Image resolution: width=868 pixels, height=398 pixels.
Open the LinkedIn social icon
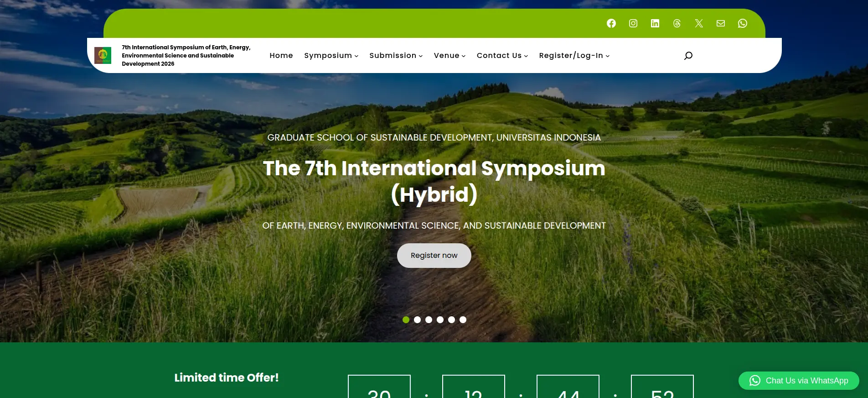pyautogui.click(x=655, y=23)
